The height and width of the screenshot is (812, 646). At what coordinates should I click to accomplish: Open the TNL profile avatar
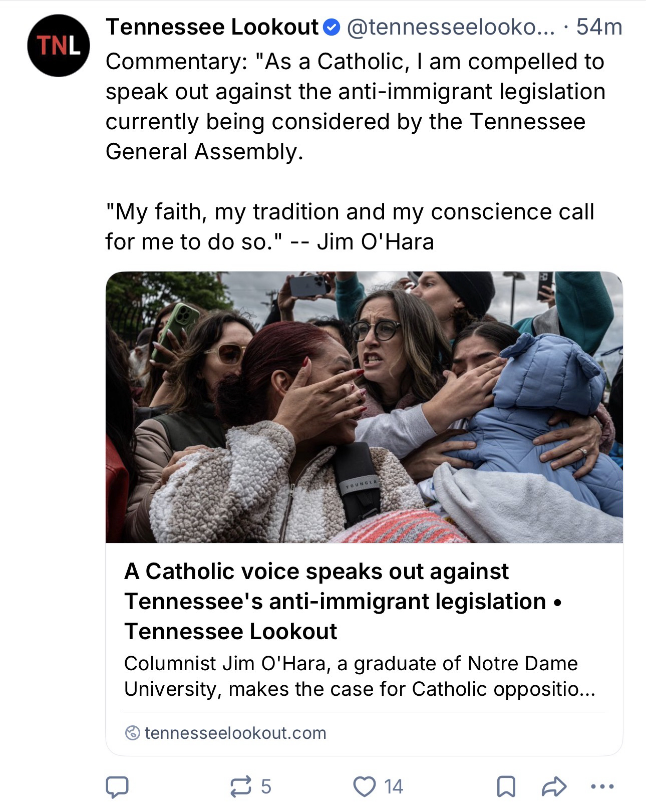coord(59,45)
